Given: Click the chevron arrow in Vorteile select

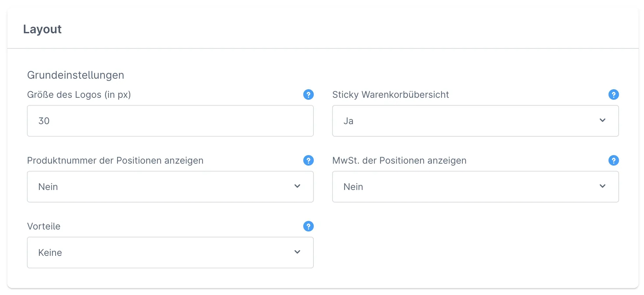Looking at the screenshot, I should coord(297,252).
